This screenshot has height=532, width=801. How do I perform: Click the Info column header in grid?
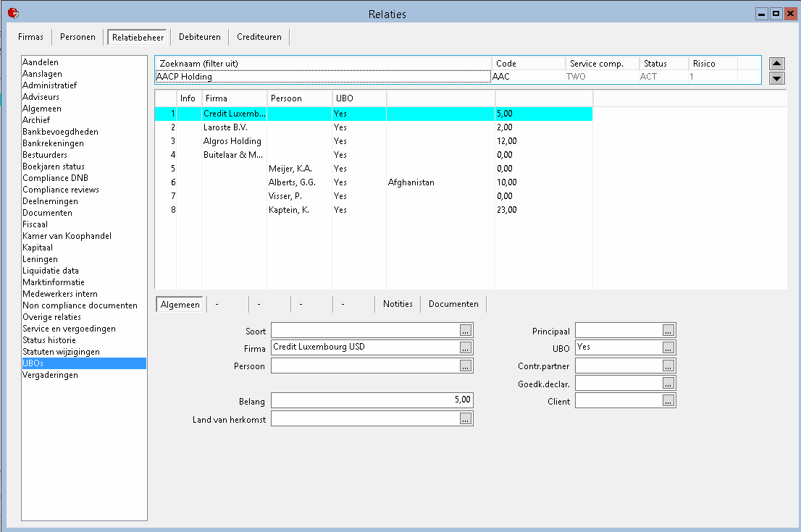pos(188,98)
